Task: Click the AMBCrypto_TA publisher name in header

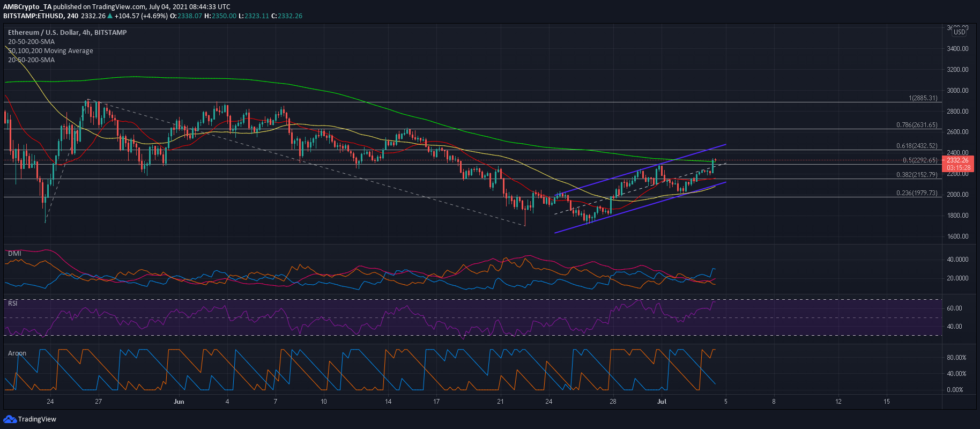Action: (x=27, y=7)
